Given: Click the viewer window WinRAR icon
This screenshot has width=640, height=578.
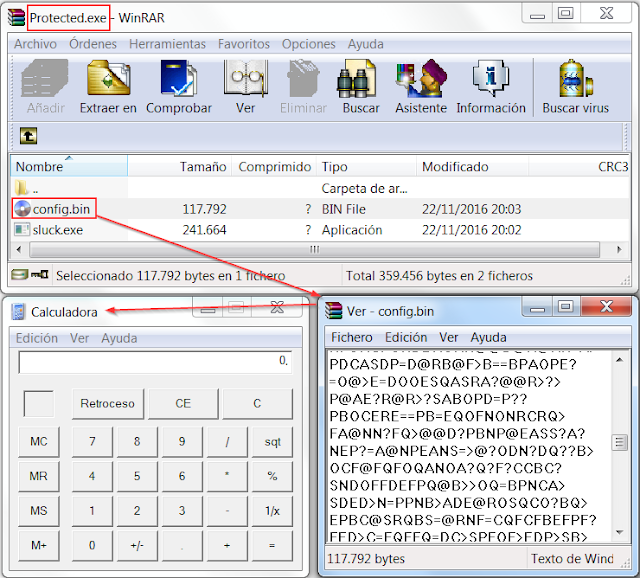Looking at the screenshot, I should (333, 311).
